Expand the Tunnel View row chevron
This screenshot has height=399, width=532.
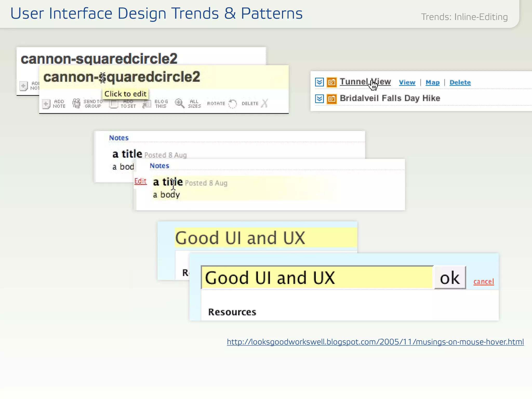click(x=320, y=82)
